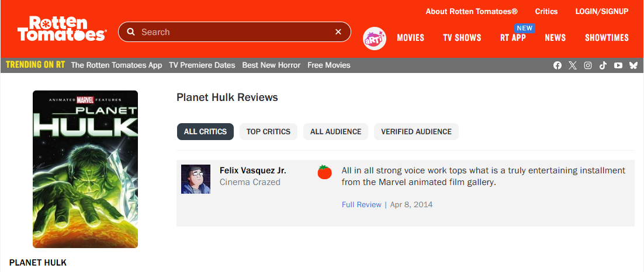Open the TV SHOWS menu
The height and width of the screenshot is (272, 644).
462,38
